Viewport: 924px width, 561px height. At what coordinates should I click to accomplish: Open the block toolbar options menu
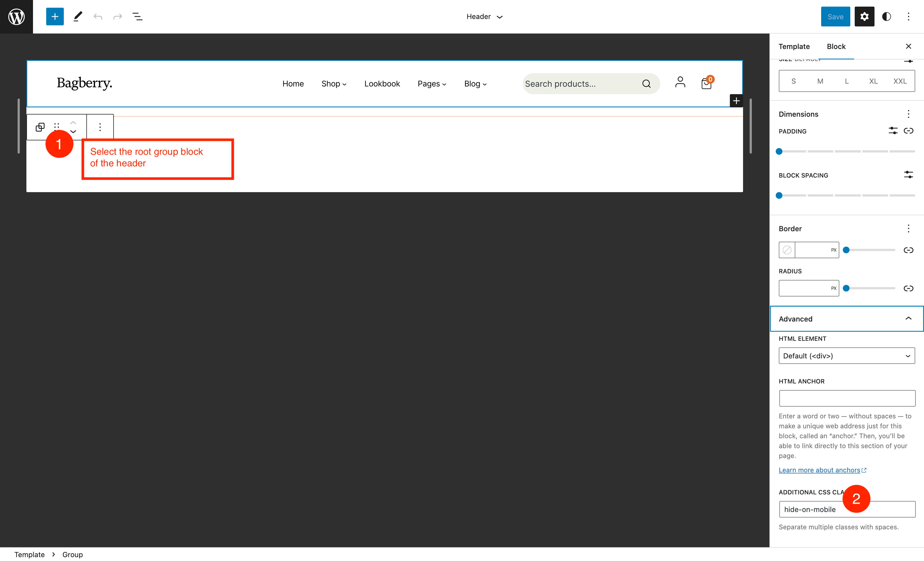pyautogui.click(x=100, y=127)
